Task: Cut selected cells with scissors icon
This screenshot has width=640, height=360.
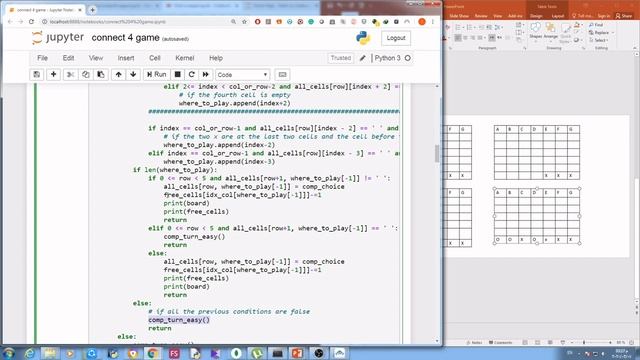Action: click(71, 75)
